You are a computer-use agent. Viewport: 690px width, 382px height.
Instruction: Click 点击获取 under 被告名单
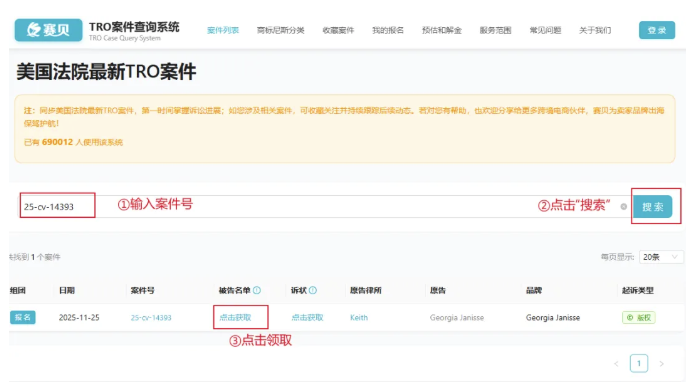(x=235, y=317)
